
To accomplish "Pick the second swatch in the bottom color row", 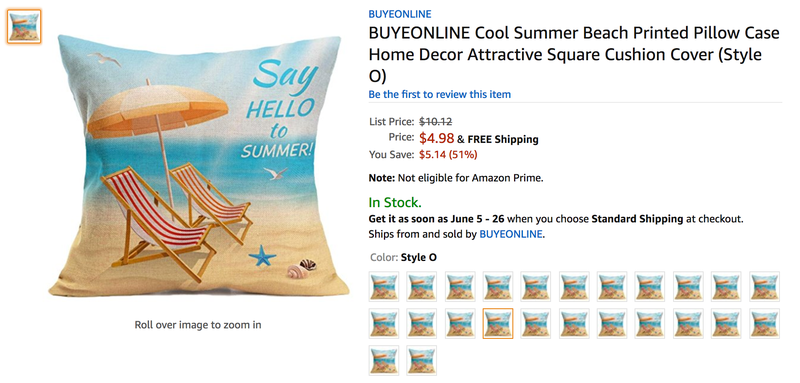I will tap(421, 361).
